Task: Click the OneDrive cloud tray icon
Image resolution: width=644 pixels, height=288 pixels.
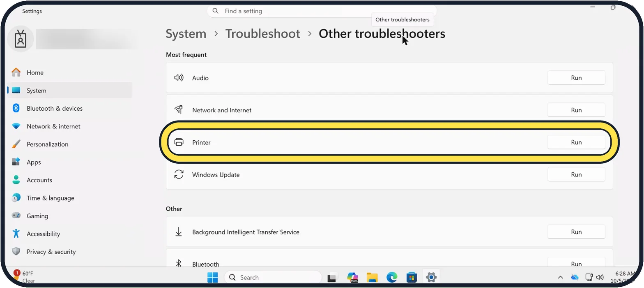Action: point(575,277)
